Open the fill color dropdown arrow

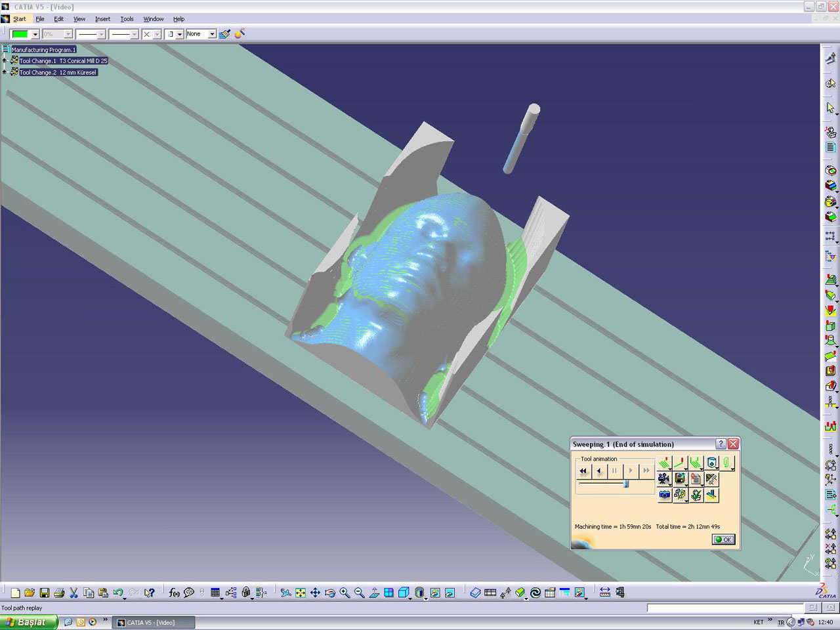pos(35,34)
